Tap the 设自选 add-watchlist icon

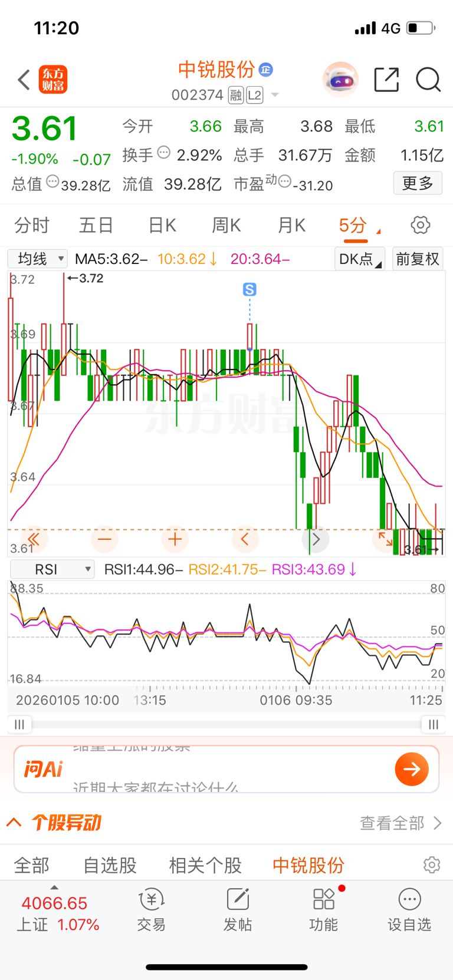point(409,911)
